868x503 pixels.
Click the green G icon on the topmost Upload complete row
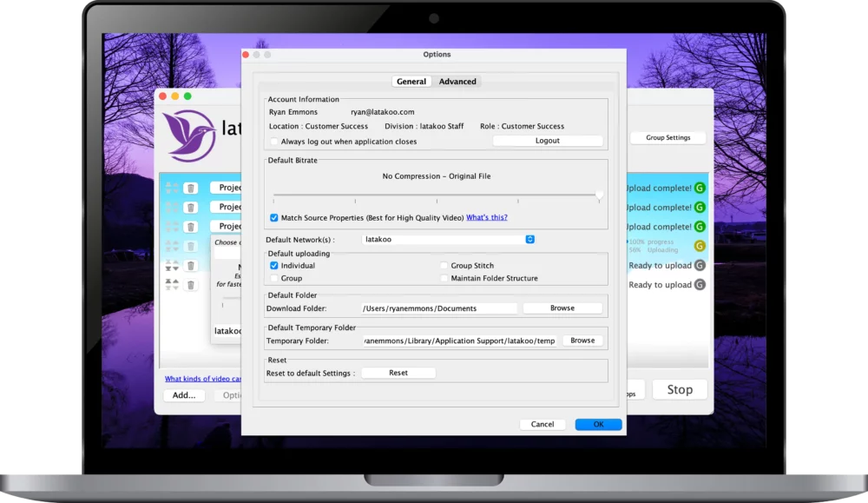[700, 188]
